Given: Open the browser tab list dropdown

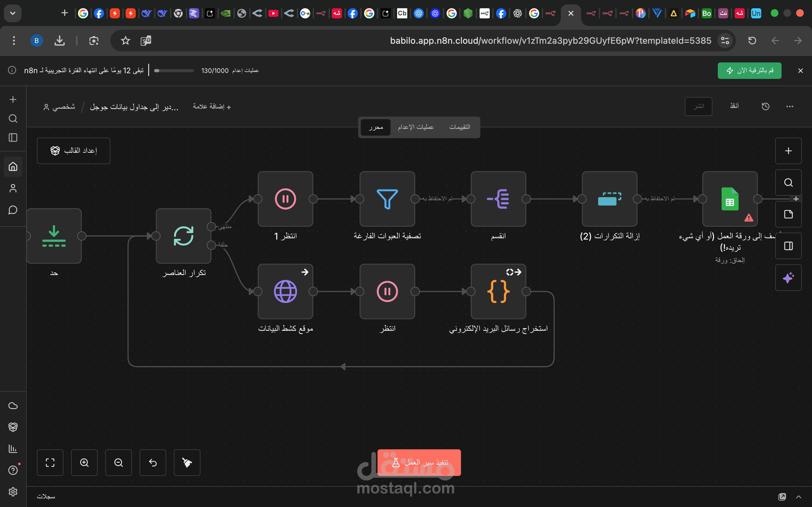Looking at the screenshot, I should click(13, 13).
